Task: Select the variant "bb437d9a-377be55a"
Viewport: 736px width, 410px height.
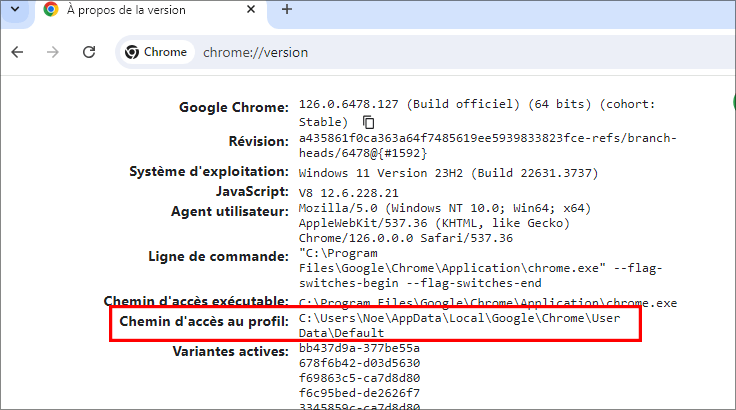Action: pos(359,348)
